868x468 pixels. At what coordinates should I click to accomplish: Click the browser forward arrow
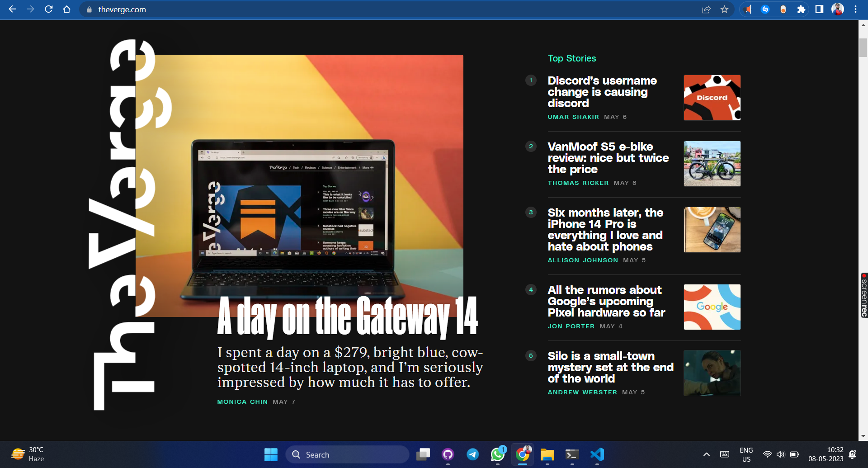click(30, 9)
